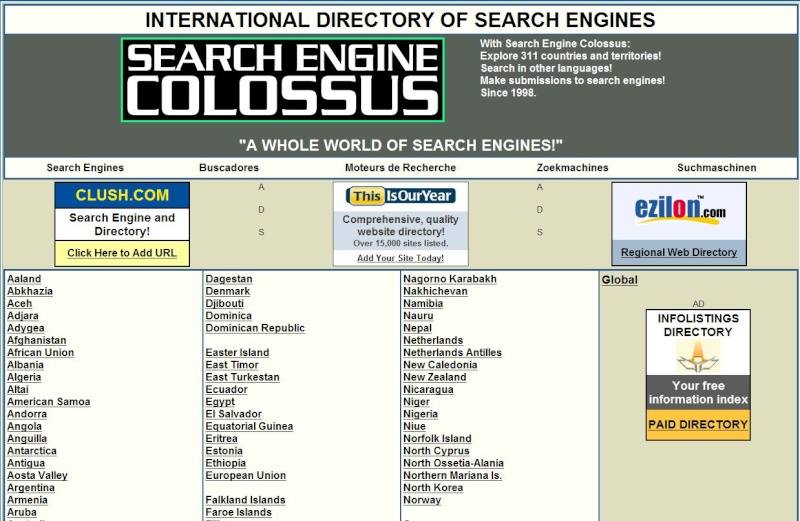Open the Albania link
The height and width of the screenshot is (521, 800).
click(x=25, y=365)
